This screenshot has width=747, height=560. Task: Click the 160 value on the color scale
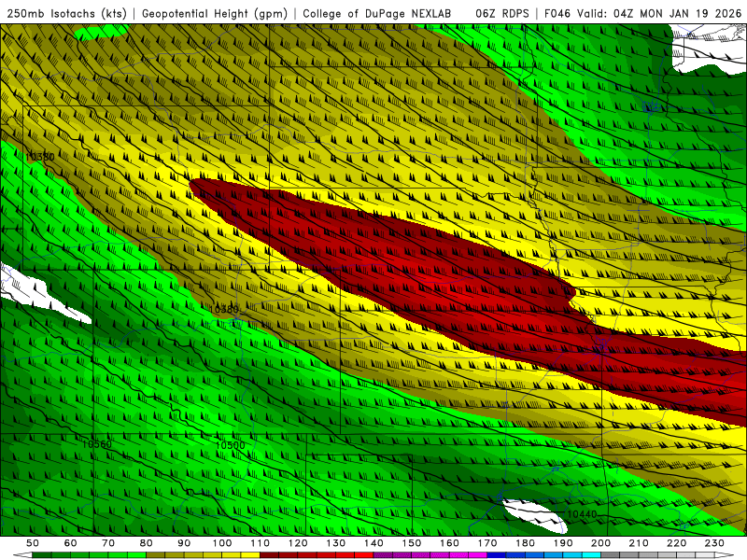pyautogui.click(x=449, y=543)
